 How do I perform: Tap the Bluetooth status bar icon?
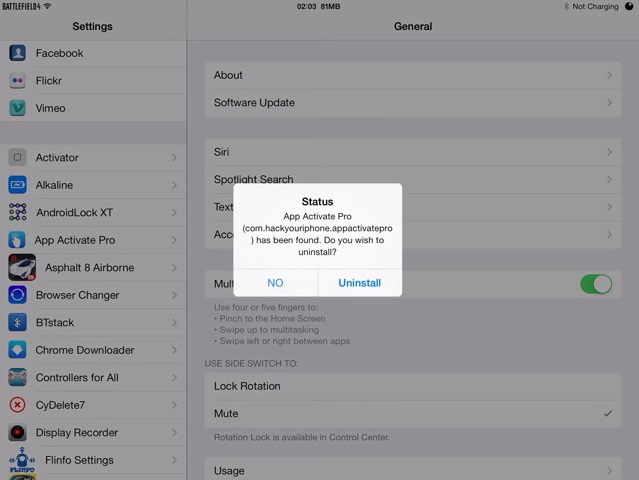(566, 7)
